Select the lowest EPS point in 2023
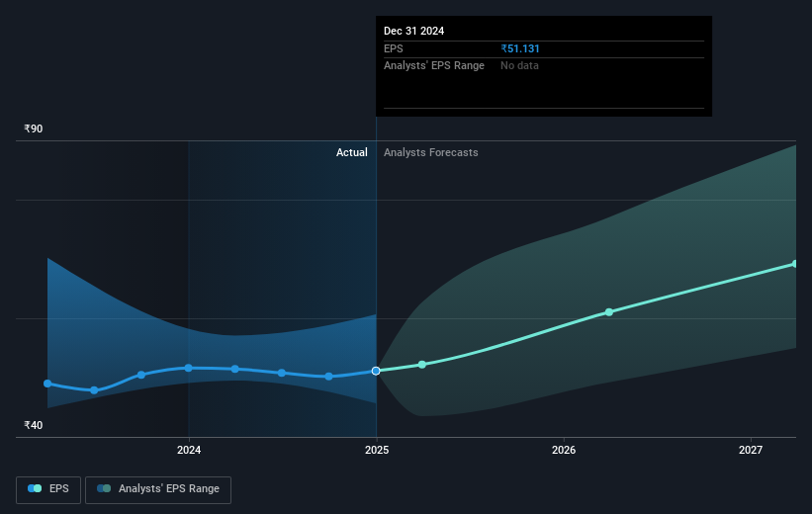 coord(94,390)
